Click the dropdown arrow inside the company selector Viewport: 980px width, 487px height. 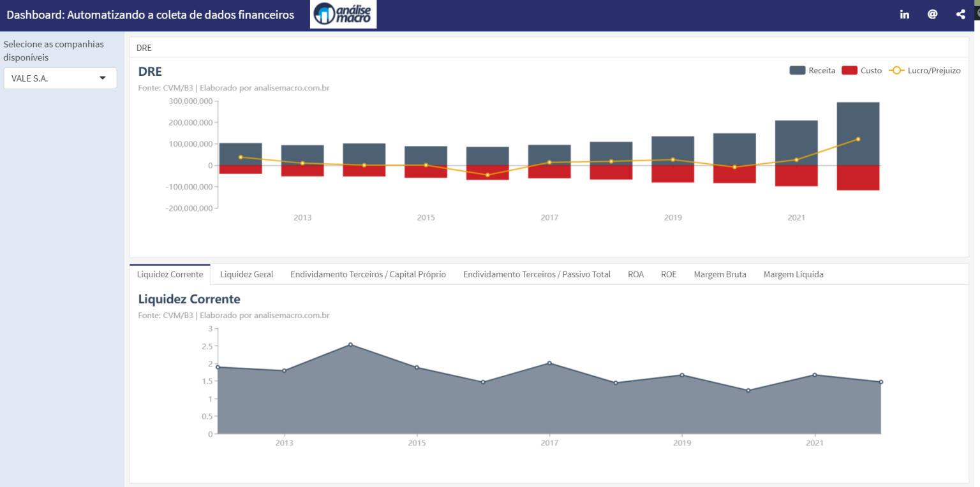pyautogui.click(x=102, y=78)
